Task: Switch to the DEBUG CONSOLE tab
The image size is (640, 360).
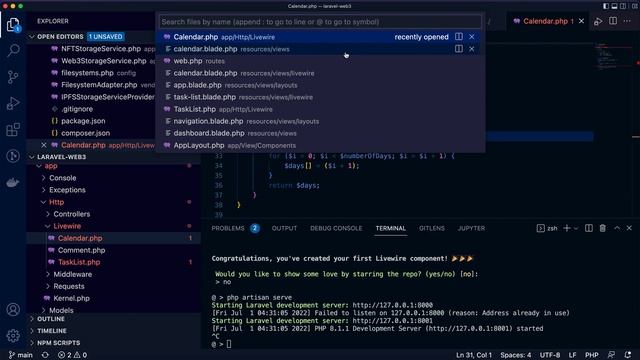Action: [336, 228]
